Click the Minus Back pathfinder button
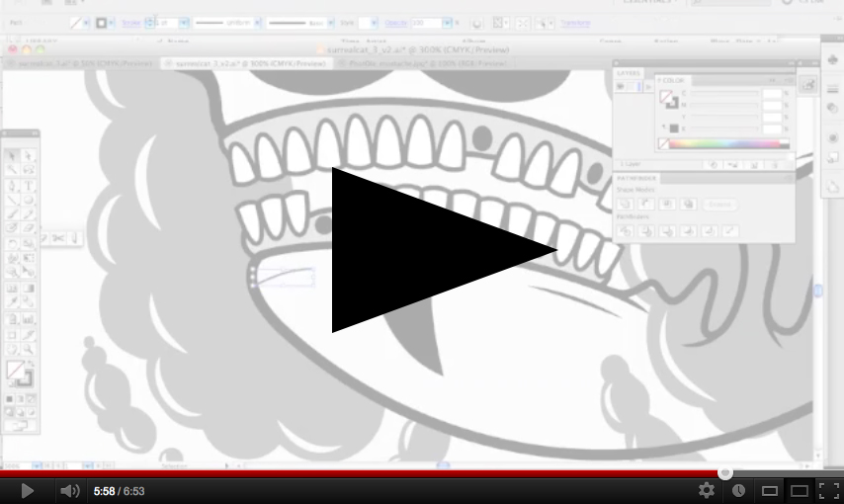This screenshot has height=504, width=844. [x=730, y=231]
